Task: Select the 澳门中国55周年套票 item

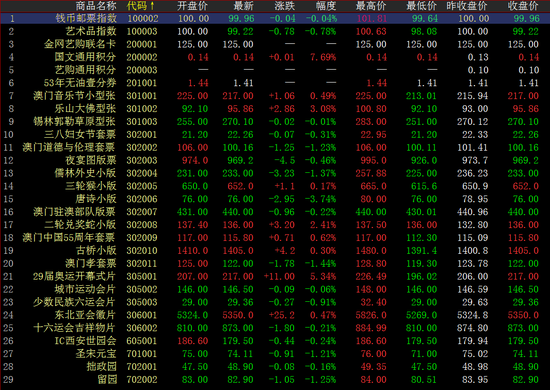Action: tap(69, 237)
